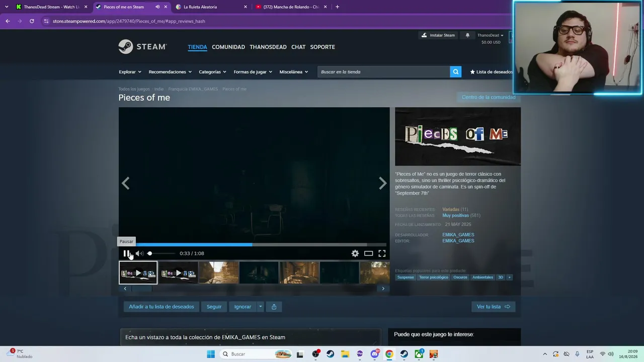Screen dimensions: 644x362
Task: Click the Windows taskbar Buscar box
Action: click(x=257, y=354)
